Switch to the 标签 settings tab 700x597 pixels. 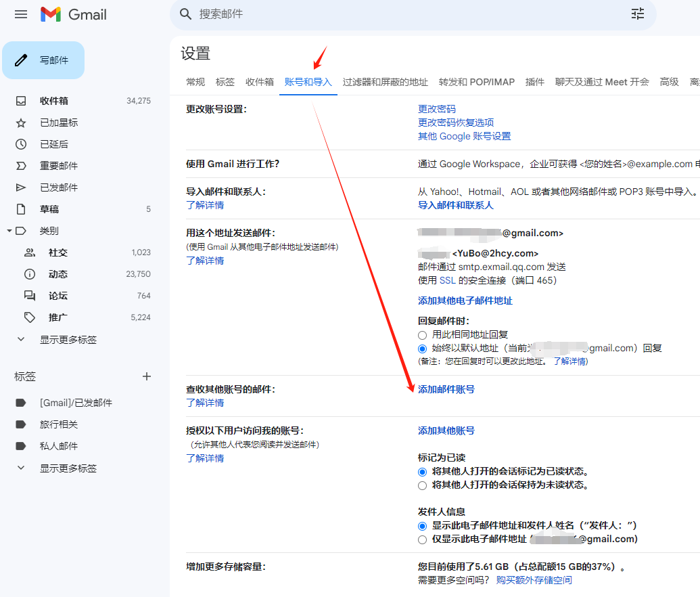tap(225, 82)
